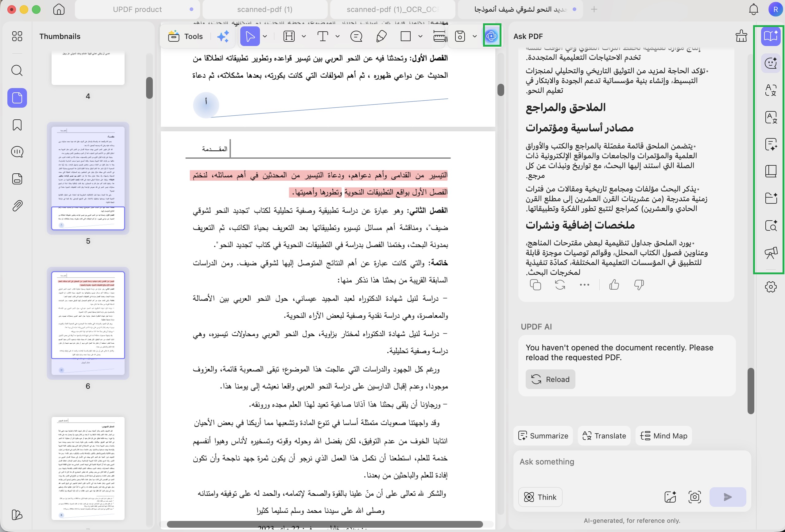Open the Tools menu in toolbar
785x532 pixels.
[185, 36]
